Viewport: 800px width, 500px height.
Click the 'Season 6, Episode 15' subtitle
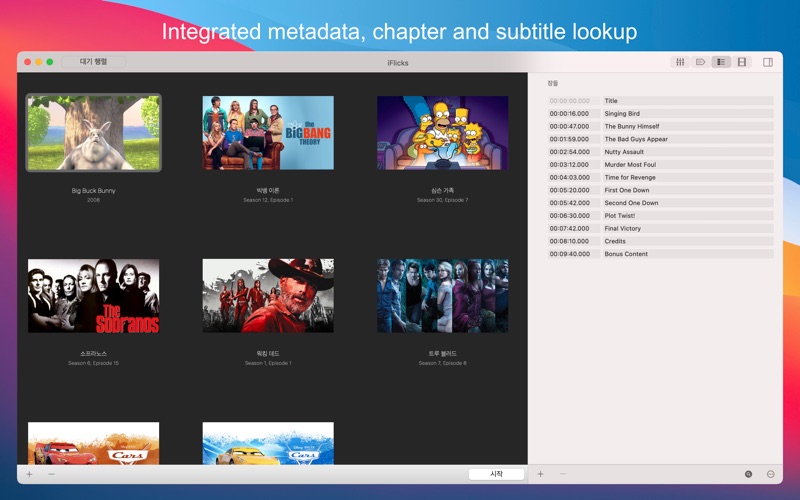[x=93, y=363]
